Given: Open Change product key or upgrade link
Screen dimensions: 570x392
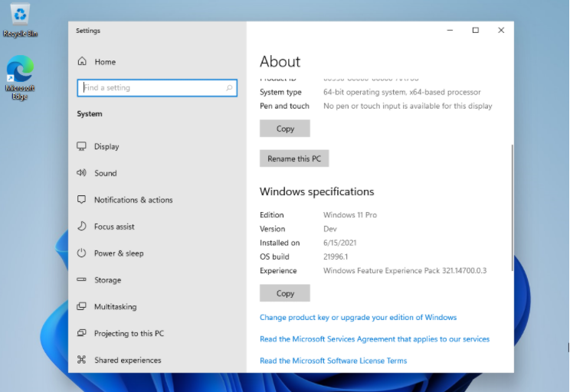Looking at the screenshot, I should (x=358, y=317).
